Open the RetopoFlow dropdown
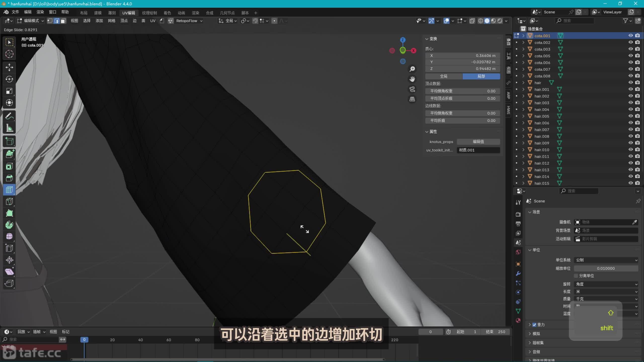Image resolution: width=644 pixels, height=362 pixels. (x=188, y=21)
